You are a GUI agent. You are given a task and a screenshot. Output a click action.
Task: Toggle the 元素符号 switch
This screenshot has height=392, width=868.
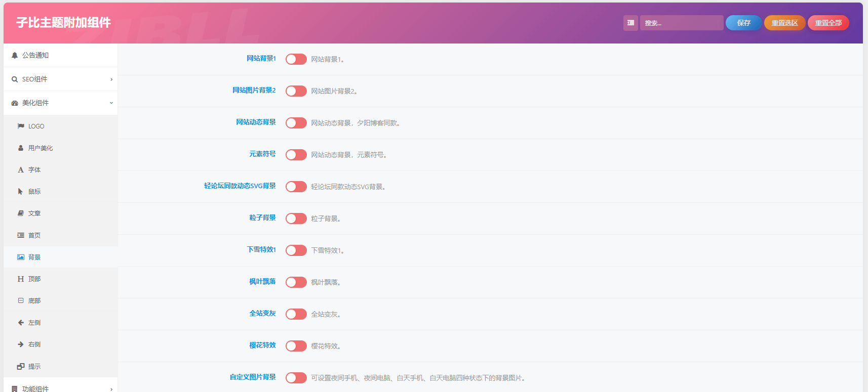click(296, 155)
